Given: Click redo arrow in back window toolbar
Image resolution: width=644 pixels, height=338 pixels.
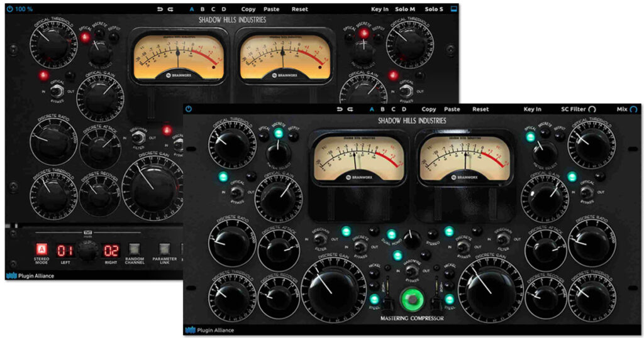Looking at the screenshot, I should (x=170, y=9).
